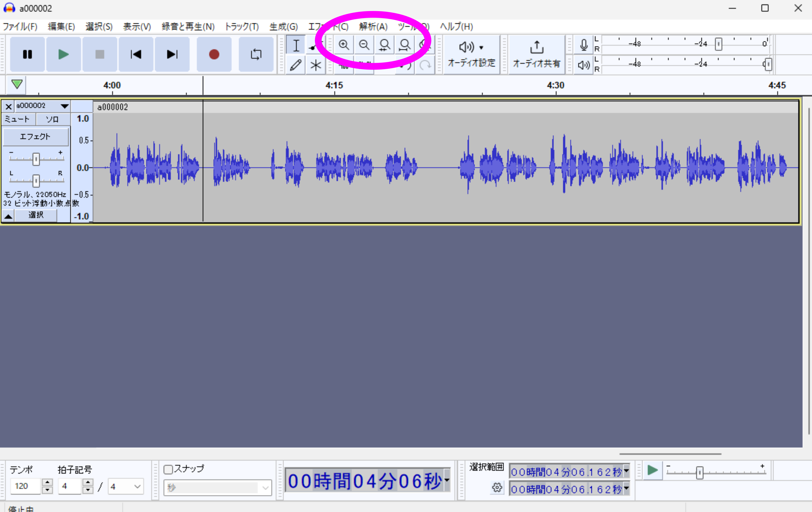
Task: Open 選択(S) menu
Action: point(99,26)
